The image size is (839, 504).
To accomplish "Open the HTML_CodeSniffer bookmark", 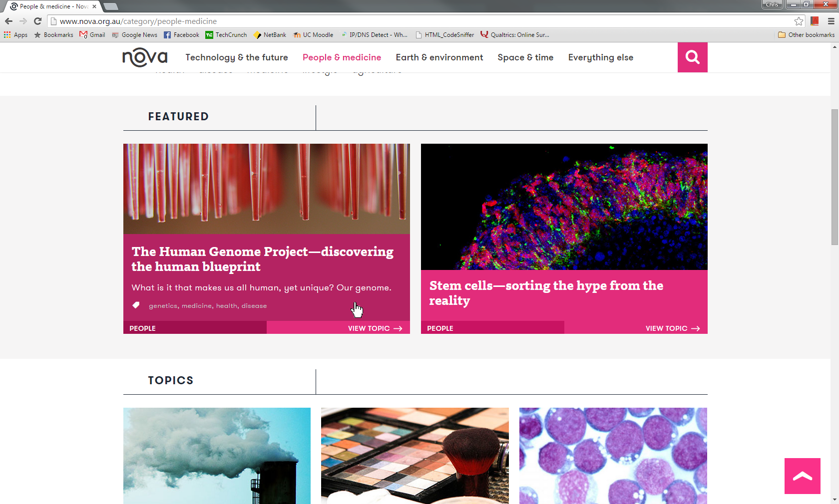I will (x=444, y=35).
